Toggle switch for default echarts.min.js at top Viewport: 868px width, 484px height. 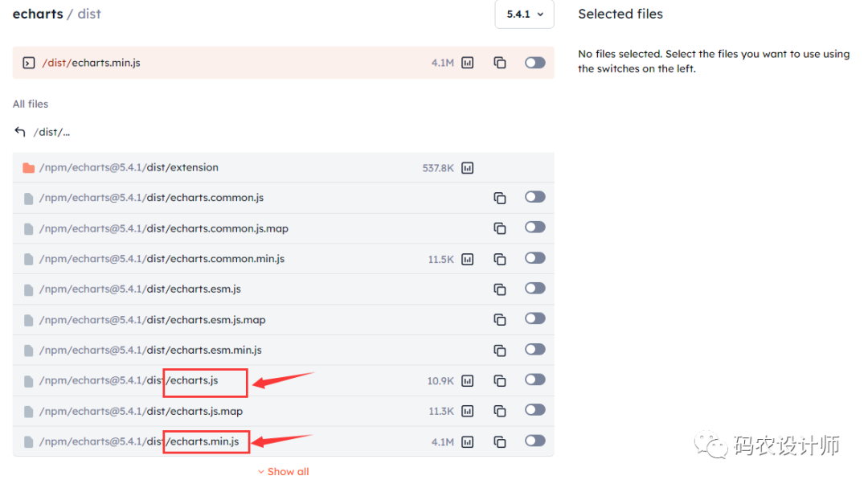[534, 63]
